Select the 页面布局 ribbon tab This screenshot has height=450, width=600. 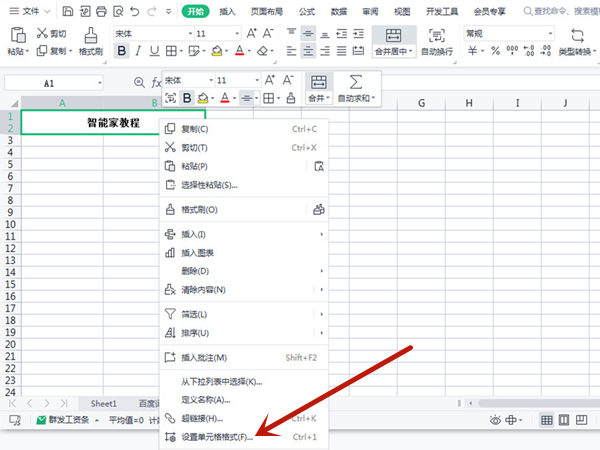coord(266,11)
